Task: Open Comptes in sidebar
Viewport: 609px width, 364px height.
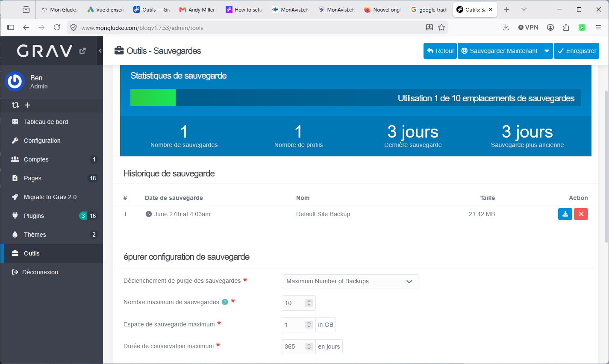Action: point(52,159)
